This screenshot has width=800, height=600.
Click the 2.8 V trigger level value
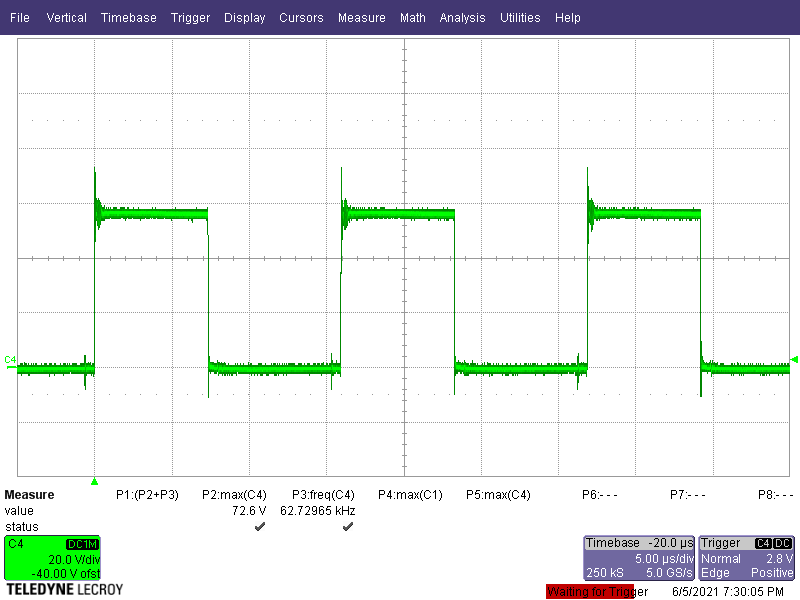[779, 559]
